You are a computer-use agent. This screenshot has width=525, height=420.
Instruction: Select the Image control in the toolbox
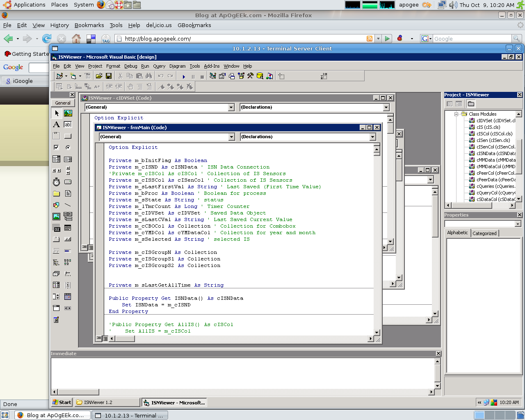[57, 217]
